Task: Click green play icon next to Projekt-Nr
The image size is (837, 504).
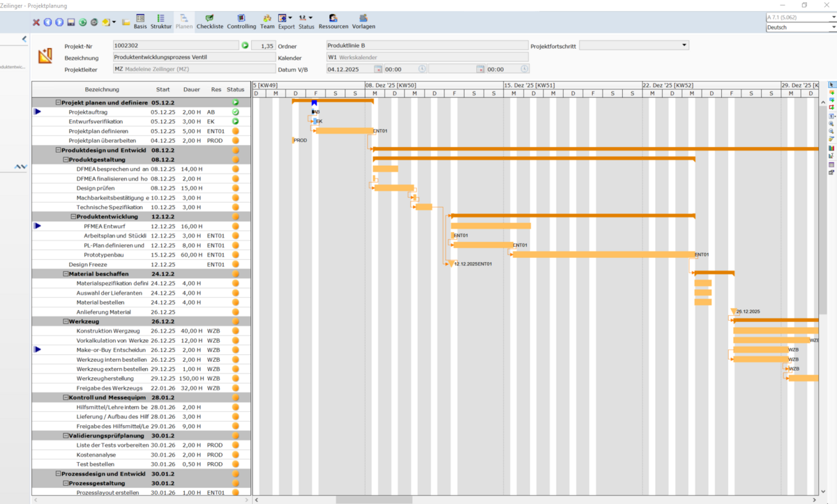Action: pos(245,45)
